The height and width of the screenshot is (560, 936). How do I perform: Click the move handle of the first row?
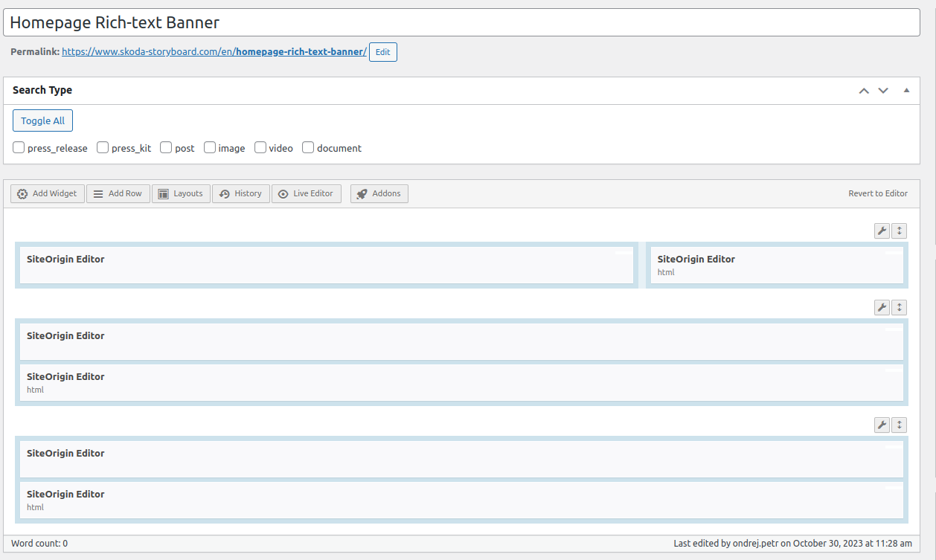(900, 231)
